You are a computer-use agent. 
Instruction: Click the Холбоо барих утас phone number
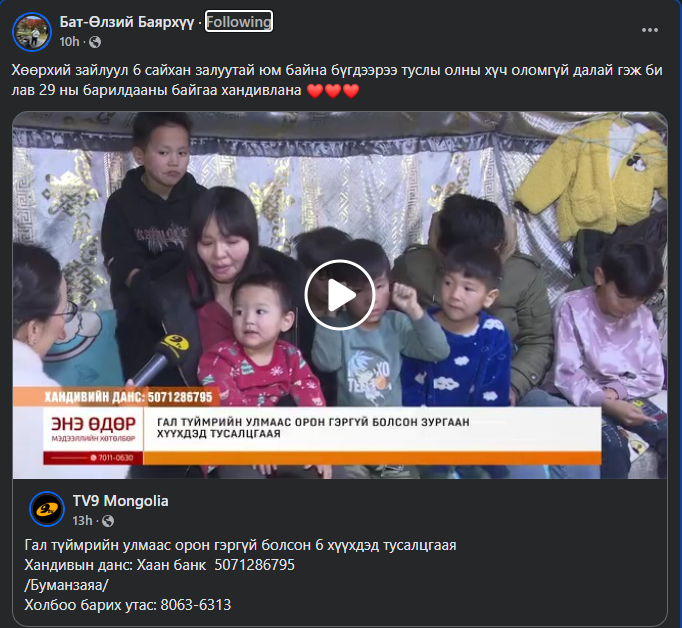pos(128,605)
